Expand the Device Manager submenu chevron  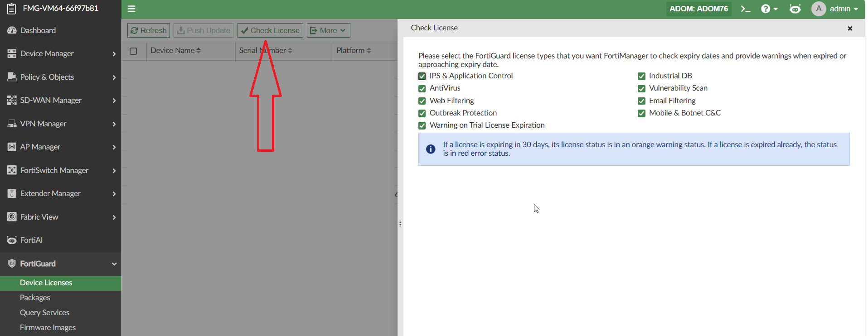(x=114, y=54)
